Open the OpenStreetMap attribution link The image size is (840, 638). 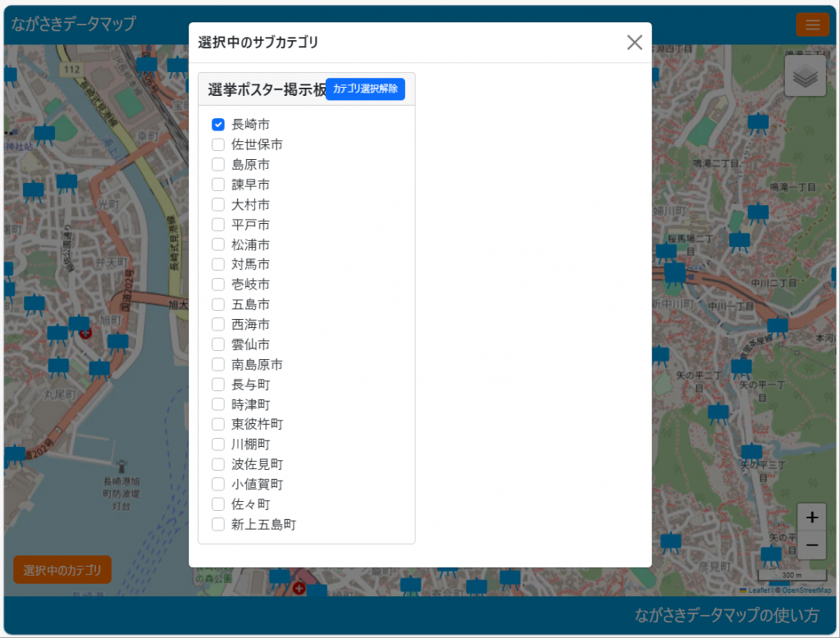(x=806, y=590)
